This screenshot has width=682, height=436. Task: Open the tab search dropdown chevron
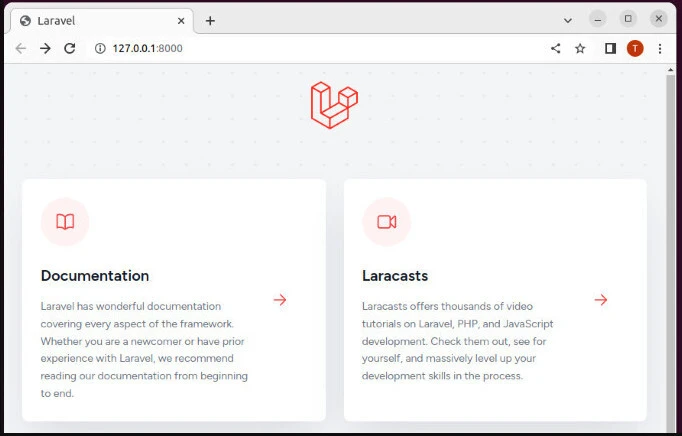tap(568, 20)
